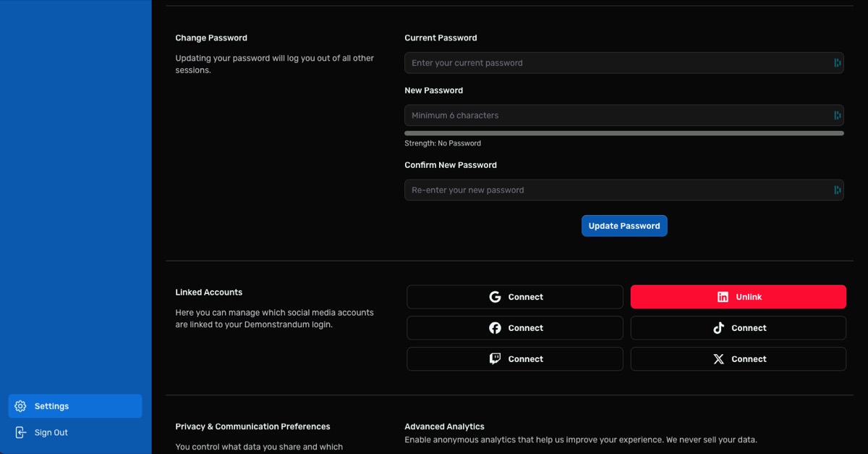Click the Update Password button
868x454 pixels.
pyautogui.click(x=624, y=226)
